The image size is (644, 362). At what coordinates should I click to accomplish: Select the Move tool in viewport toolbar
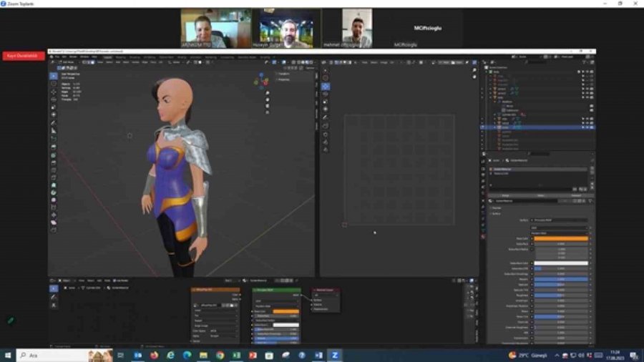point(54,92)
